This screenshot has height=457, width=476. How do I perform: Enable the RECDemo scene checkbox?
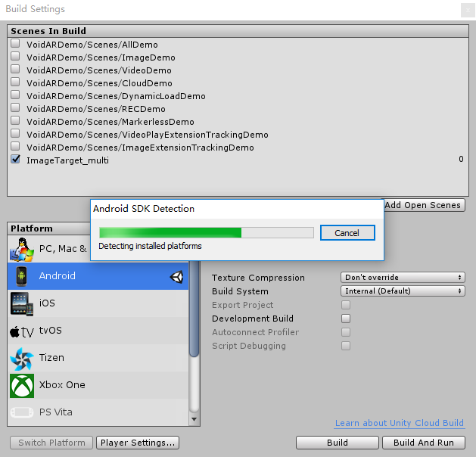click(15, 107)
